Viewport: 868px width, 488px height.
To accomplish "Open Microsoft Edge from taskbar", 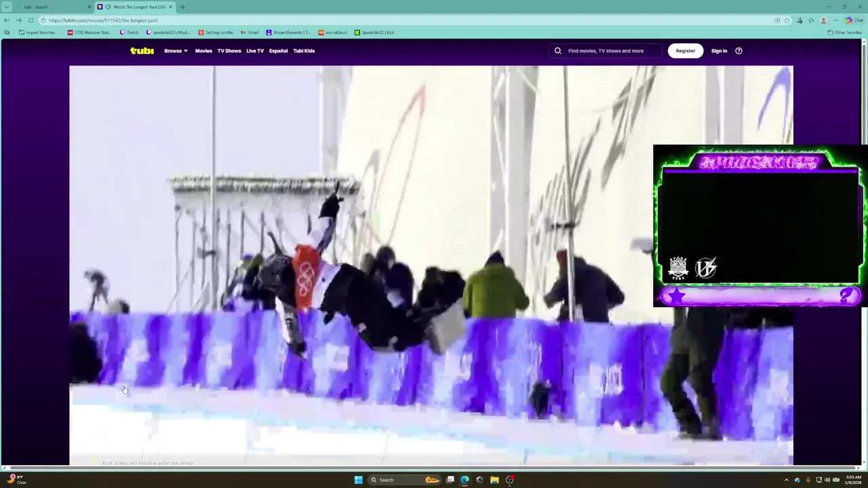I will (465, 480).
